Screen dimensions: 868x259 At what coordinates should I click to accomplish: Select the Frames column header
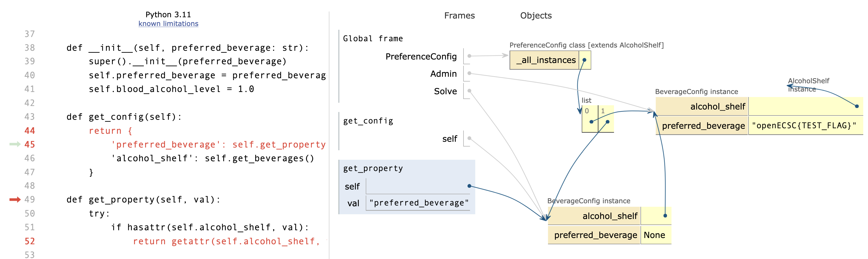459,15
